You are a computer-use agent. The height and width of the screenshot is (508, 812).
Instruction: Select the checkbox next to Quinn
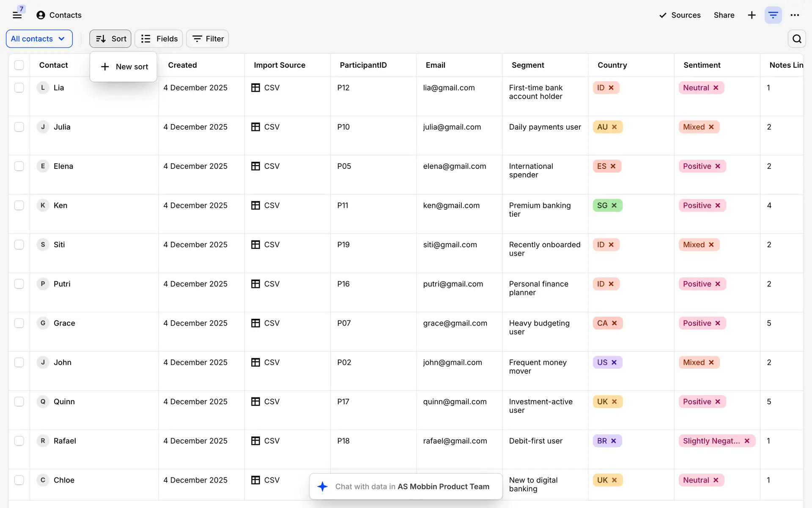tap(19, 402)
